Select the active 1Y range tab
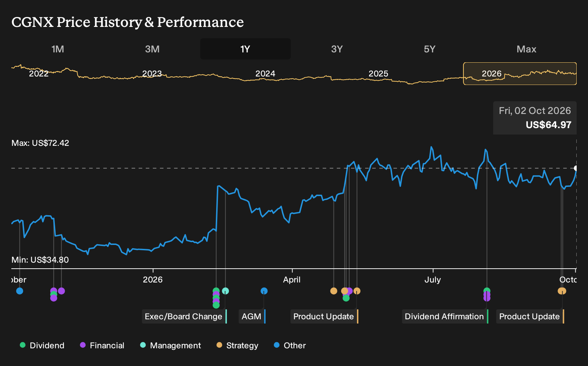 tap(246, 49)
